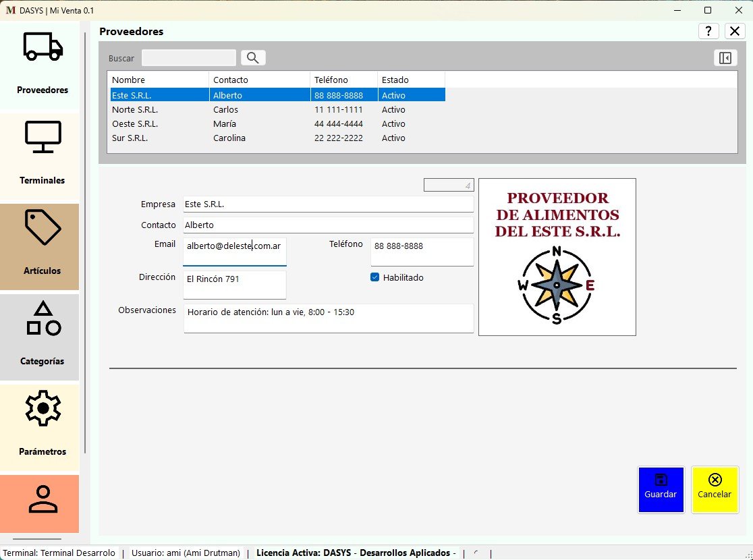Toggle the side panel layout icon
Screen dimensions: 753x560
tap(725, 58)
